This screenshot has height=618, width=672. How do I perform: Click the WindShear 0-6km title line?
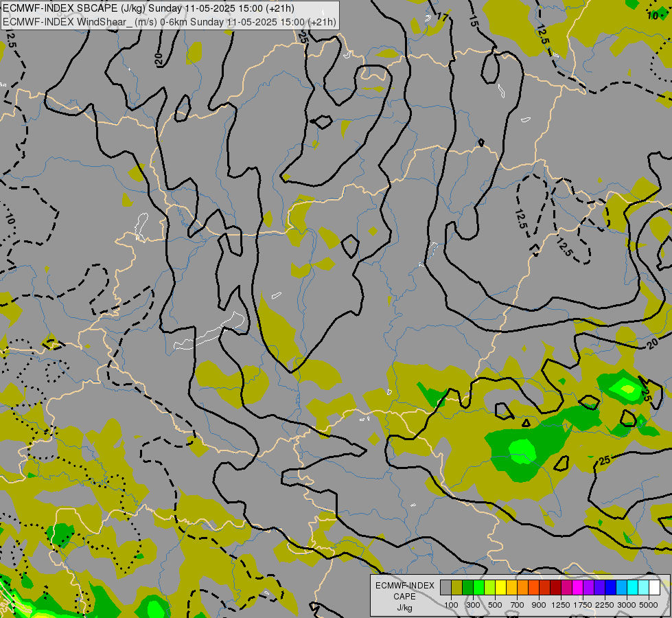pos(170,22)
